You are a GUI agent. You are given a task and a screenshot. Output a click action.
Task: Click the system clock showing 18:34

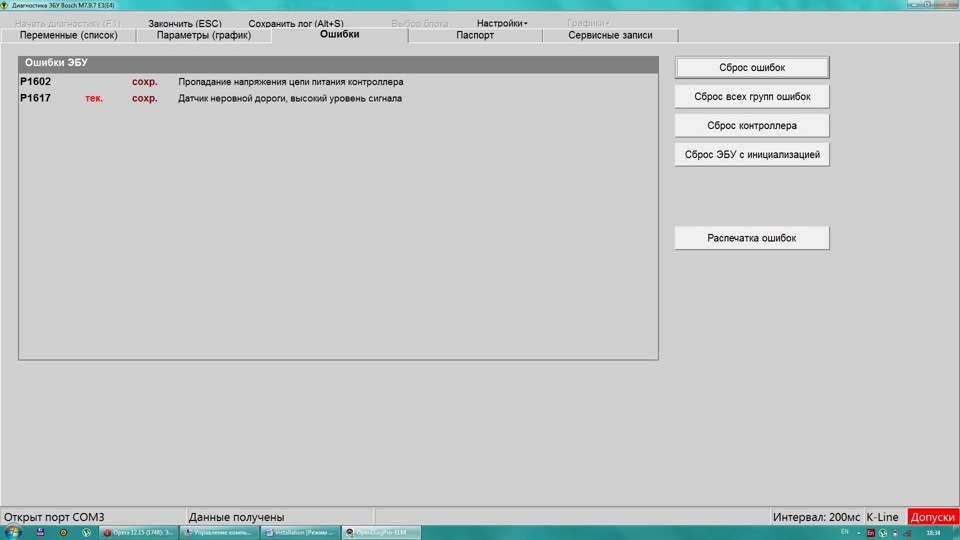coord(933,532)
